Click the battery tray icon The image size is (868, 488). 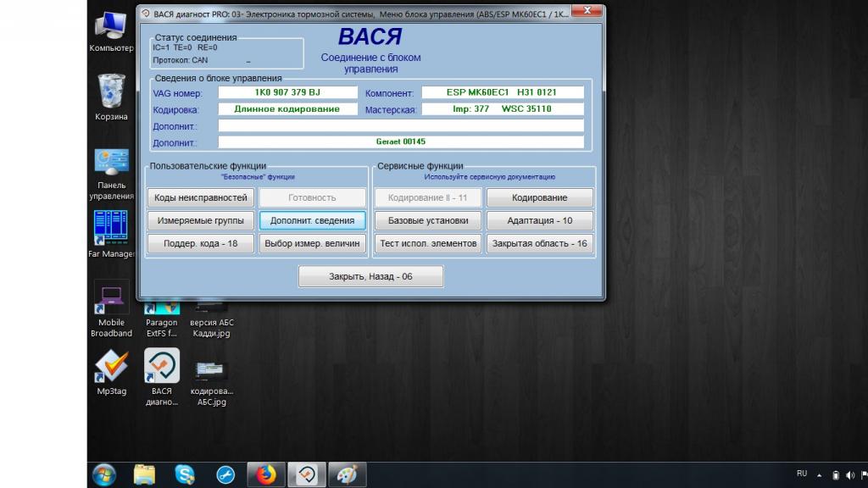point(835,475)
